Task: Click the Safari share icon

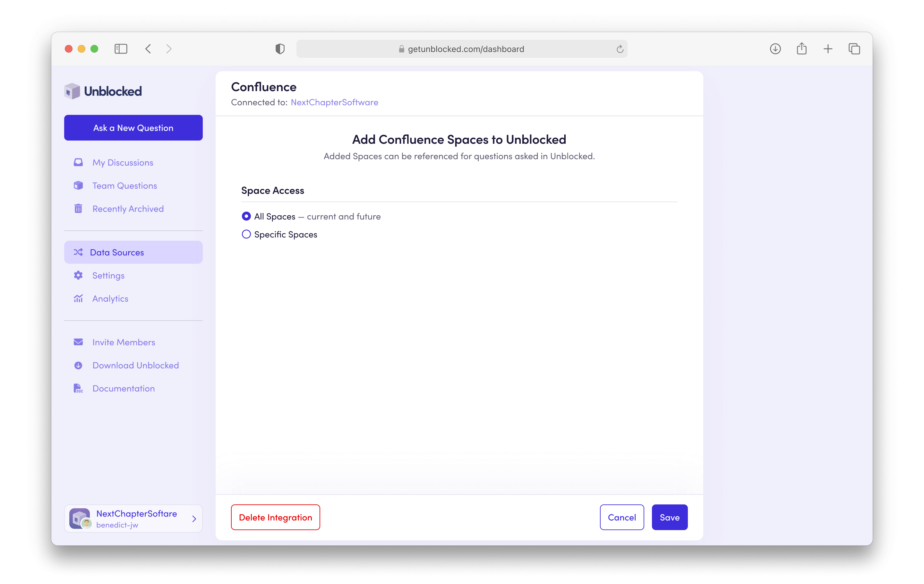Action: (801, 48)
